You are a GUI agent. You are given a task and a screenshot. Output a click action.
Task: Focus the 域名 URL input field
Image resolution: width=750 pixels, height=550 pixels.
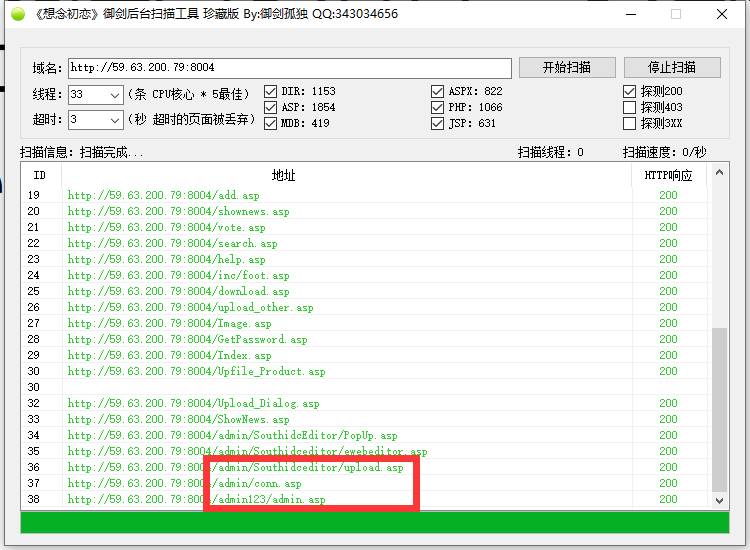(x=290, y=68)
